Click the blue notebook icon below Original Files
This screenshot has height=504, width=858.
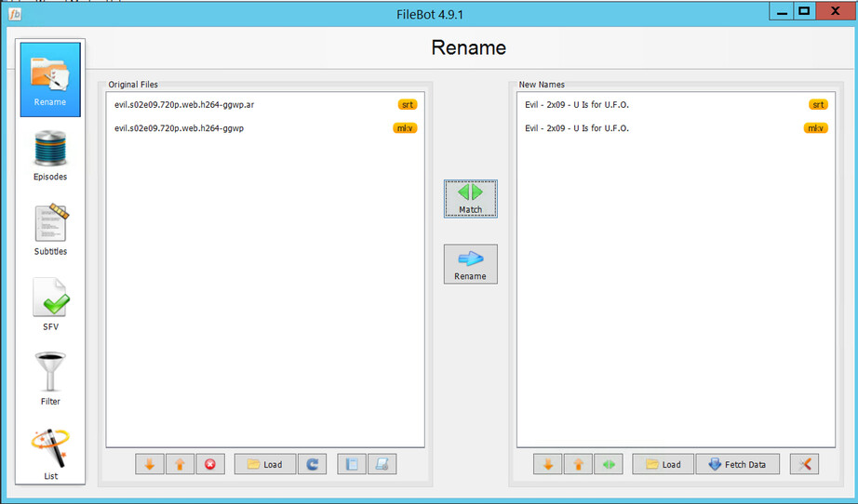(352, 465)
